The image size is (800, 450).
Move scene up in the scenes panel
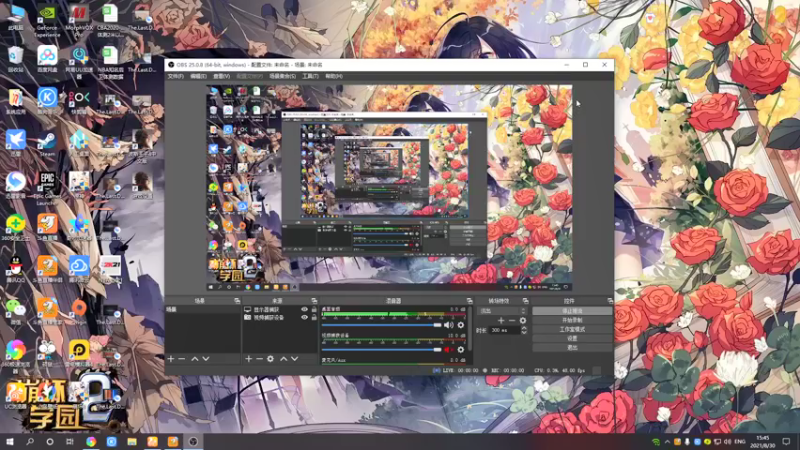(194, 359)
